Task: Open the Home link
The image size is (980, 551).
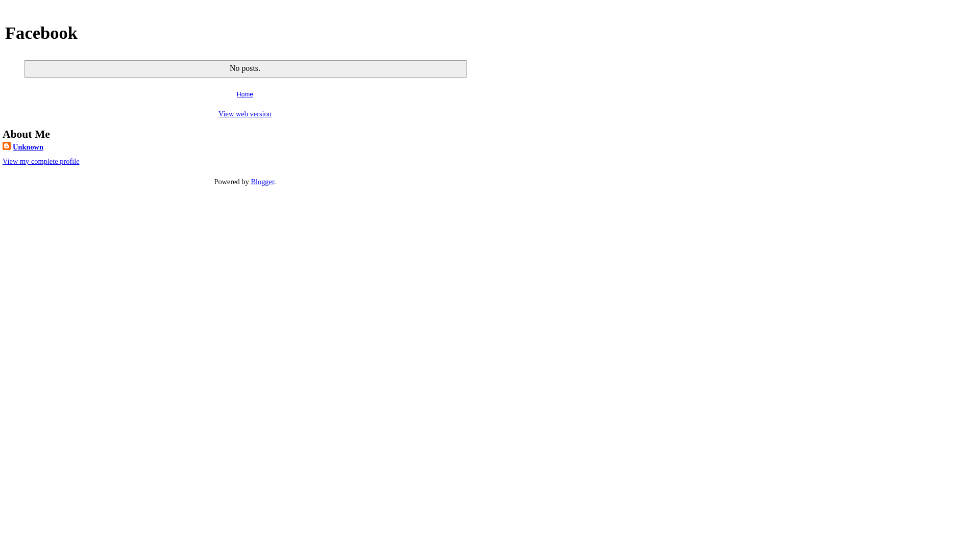Action: pyautogui.click(x=245, y=94)
